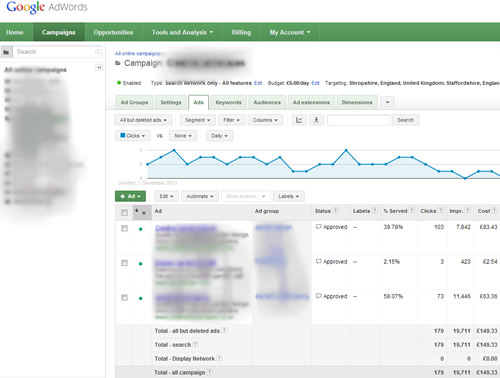Click the ad search text box beside the Search button
The image size is (500, 378).
(358, 120)
